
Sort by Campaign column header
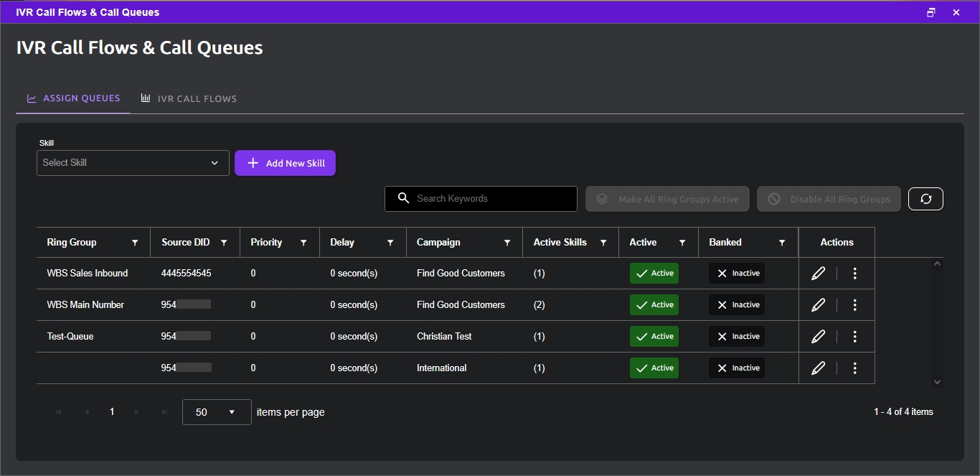point(438,243)
